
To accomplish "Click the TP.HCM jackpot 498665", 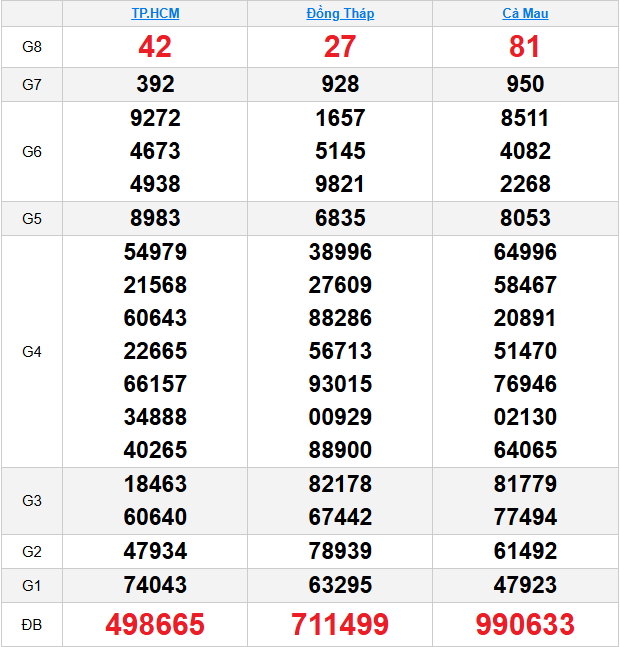I will click(155, 624).
